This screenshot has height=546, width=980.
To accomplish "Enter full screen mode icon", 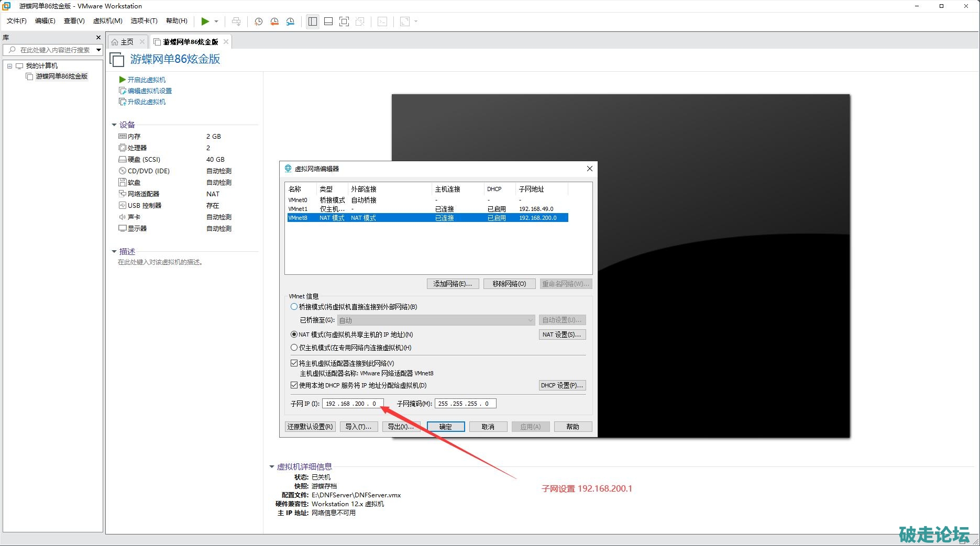I will (x=344, y=21).
